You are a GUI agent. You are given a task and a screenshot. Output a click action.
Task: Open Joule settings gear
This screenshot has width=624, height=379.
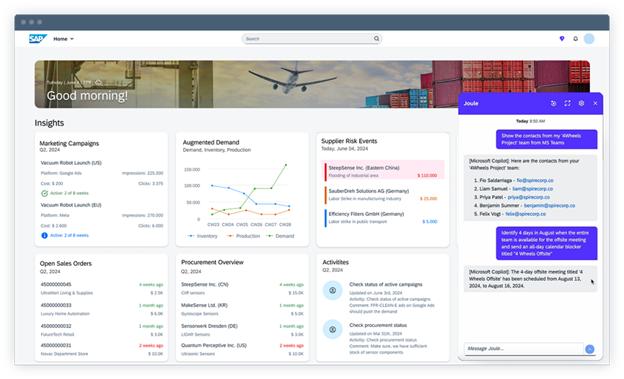[581, 103]
